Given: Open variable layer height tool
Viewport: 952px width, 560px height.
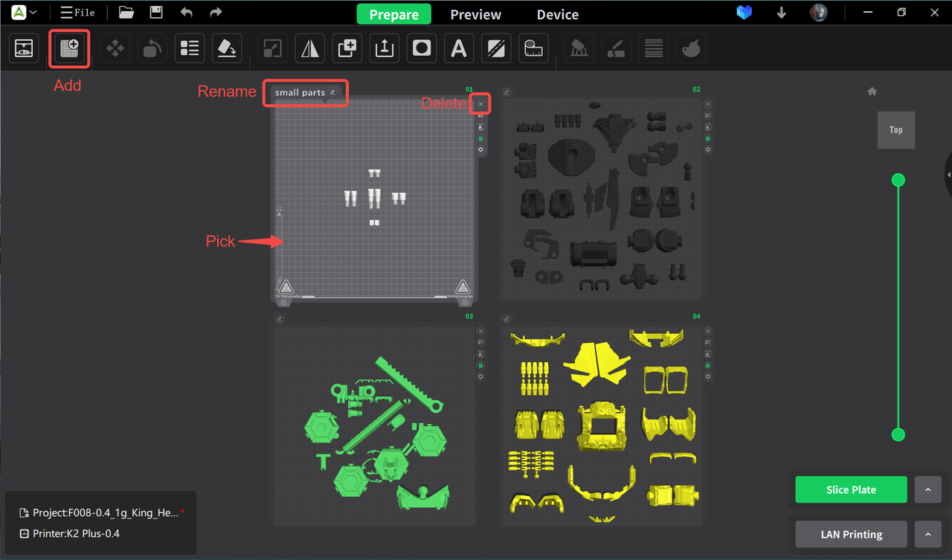Looking at the screenshot, I should point(654,48).
